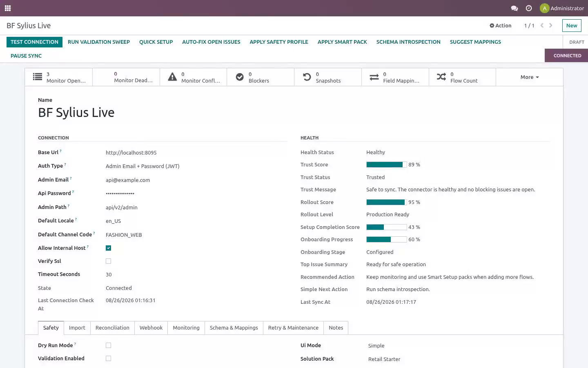Click the New record button
Screen dimensions: 588x368
pyautogui.click(x=572, y=25)
